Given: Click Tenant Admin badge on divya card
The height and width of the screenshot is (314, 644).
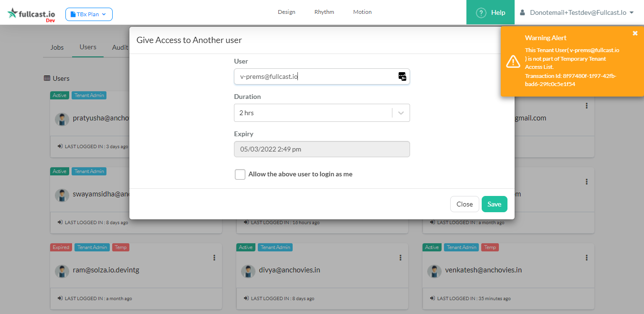Looking at the screenshot, I should [275, 248].
